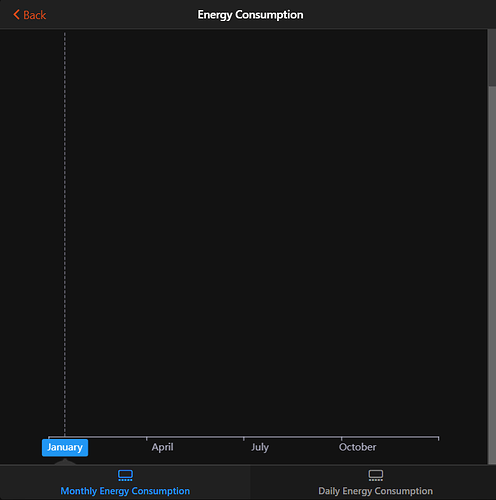Viewport: 496px width, 500px height.
Task: Click the Daily Energy Consumption tab icon
Action: pyautogui.click(x=376, y=475)
